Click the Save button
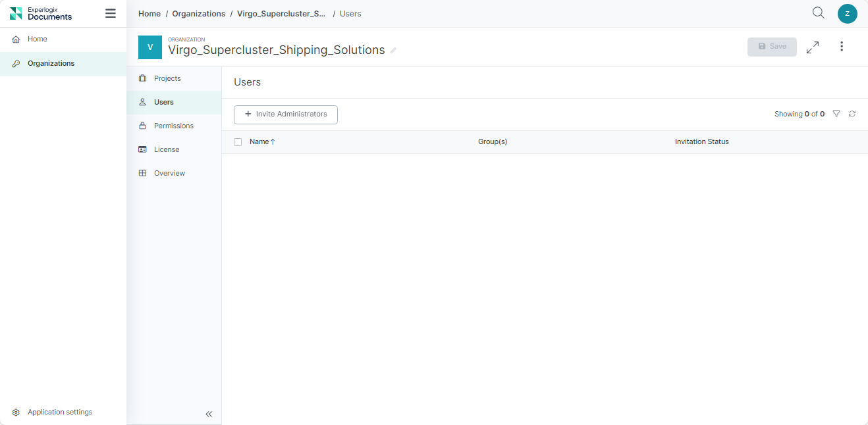Viewport: 868px width, 425px height. [x=772, y=47]
